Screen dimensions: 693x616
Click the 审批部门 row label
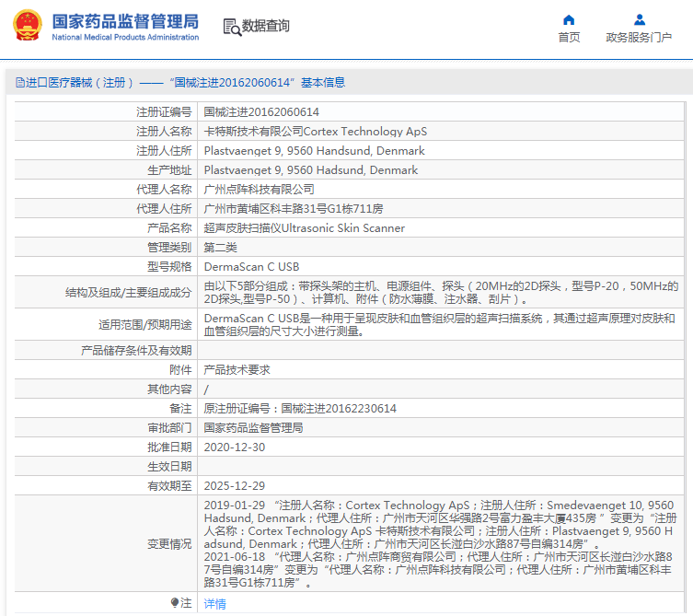click(x=169, y=428)
